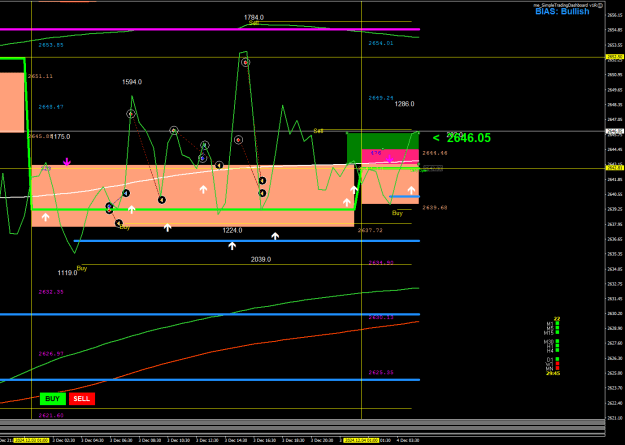
Task: Click the H1 timeframe trend square
Action: [557, 346]
